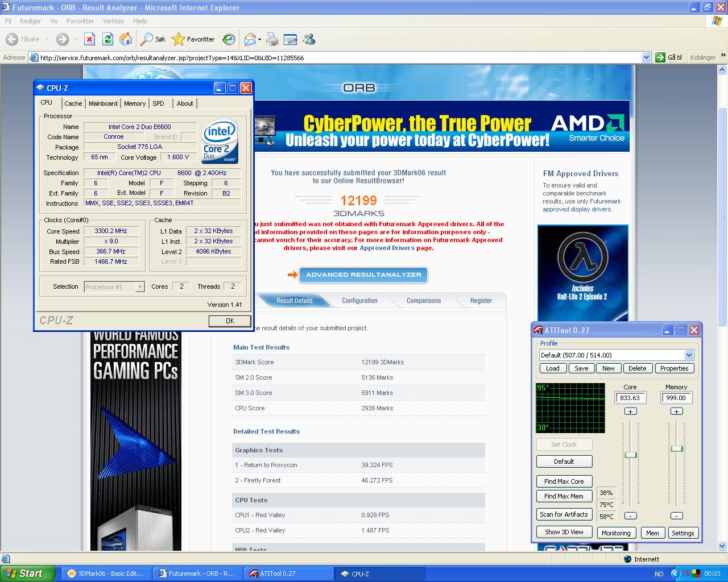Open the Fil menu
The height and width of the screenshot is (582, 728).
tap(9, 21)
